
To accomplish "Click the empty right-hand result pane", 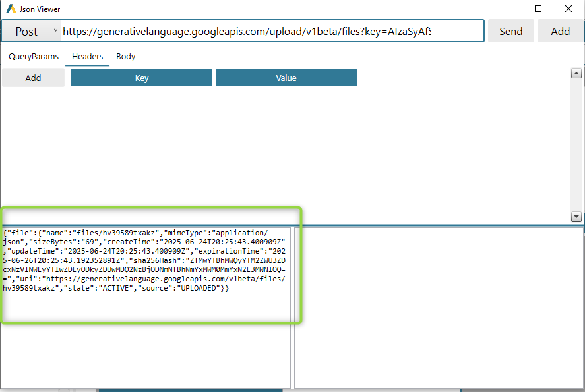I will pyautogui.click(x=439, y=308).
